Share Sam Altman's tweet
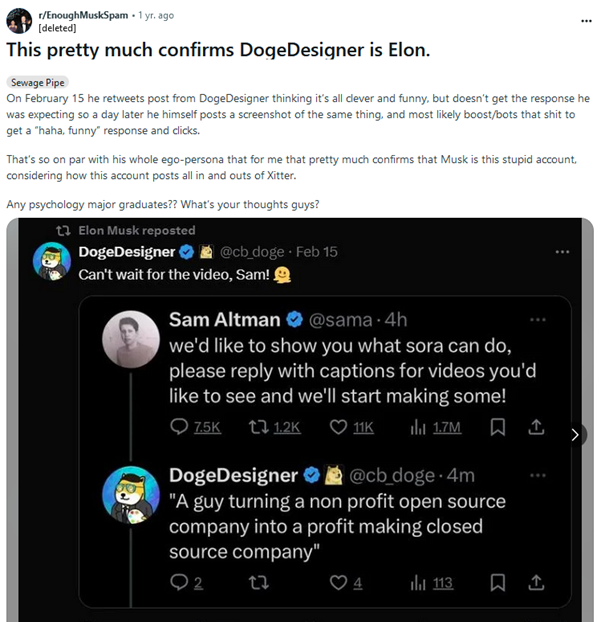601x622 pixels. pos(536,427)
